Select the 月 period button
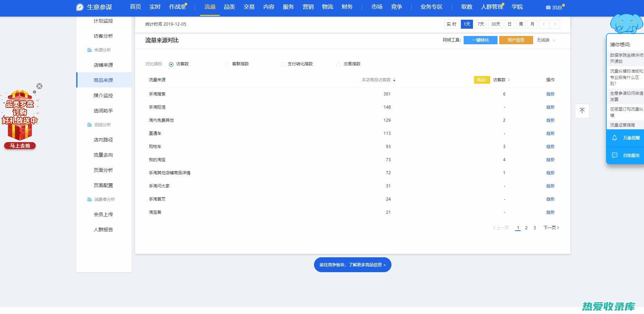Screen dimensions: 644x314 pos(532,24)
